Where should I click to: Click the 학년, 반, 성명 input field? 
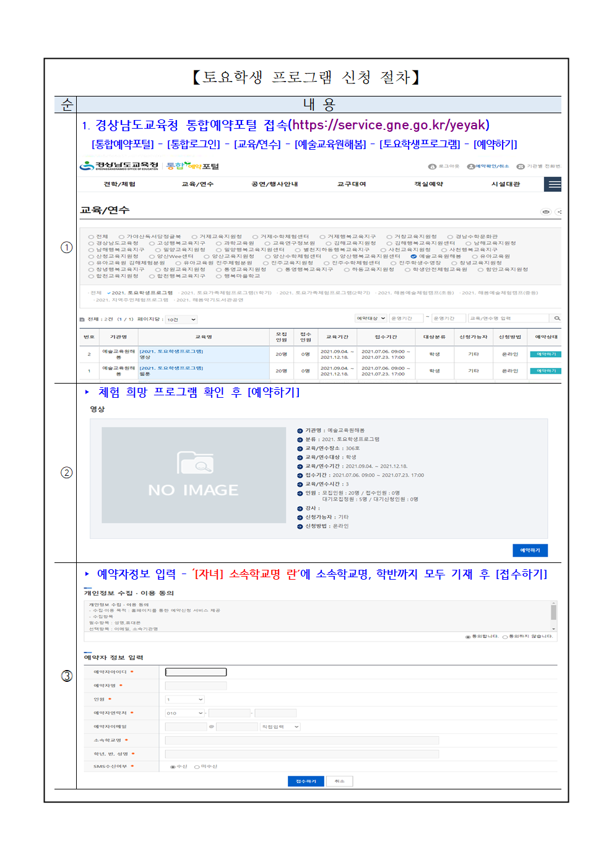302,754
